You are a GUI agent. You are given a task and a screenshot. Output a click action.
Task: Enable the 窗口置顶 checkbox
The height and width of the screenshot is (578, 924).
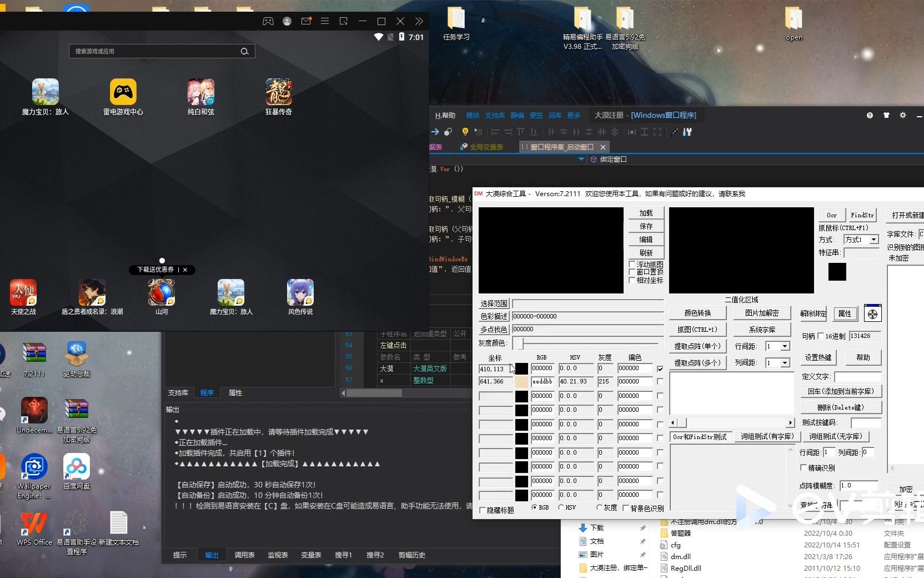pos(632,272)
